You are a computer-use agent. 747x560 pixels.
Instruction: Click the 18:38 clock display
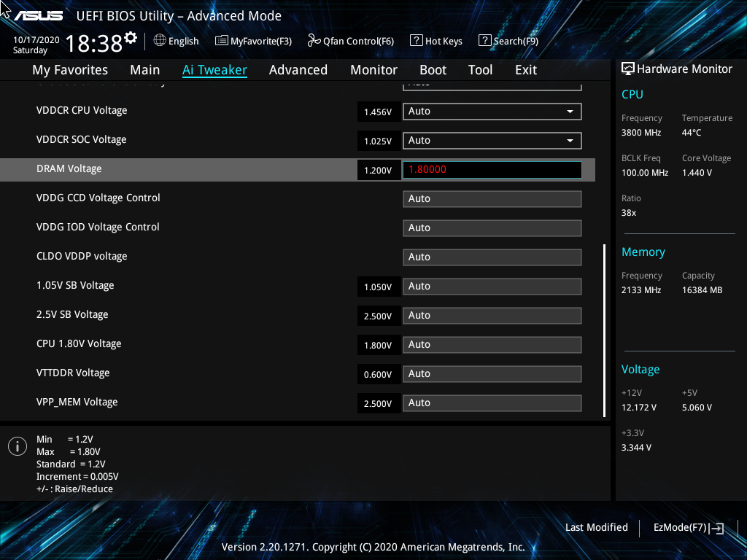click(x=94, y=43)
